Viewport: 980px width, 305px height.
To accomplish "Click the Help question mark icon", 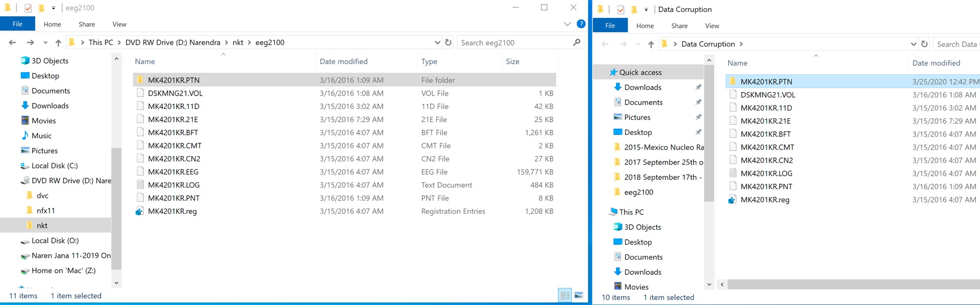I will pos(581,24).
